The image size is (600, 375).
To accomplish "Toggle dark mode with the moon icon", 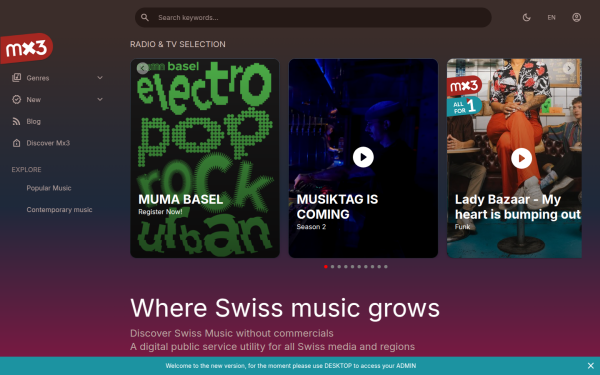I will pyautogui.click(x=527, y=18).
